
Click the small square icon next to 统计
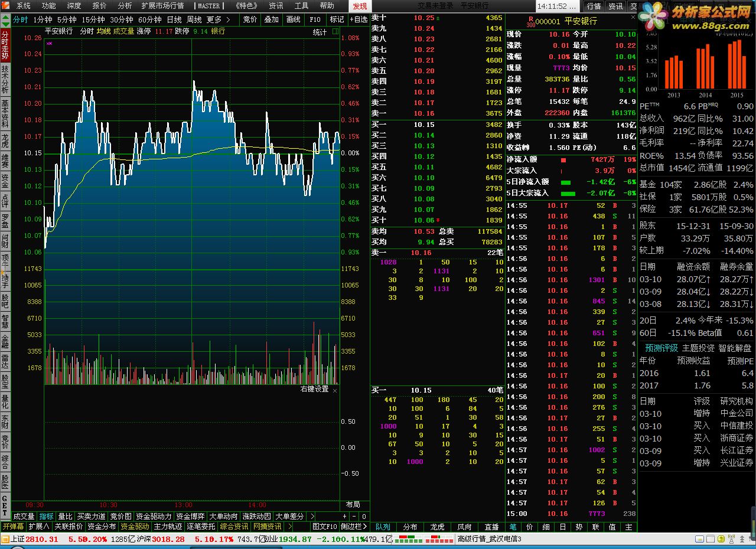click(335, 32)
